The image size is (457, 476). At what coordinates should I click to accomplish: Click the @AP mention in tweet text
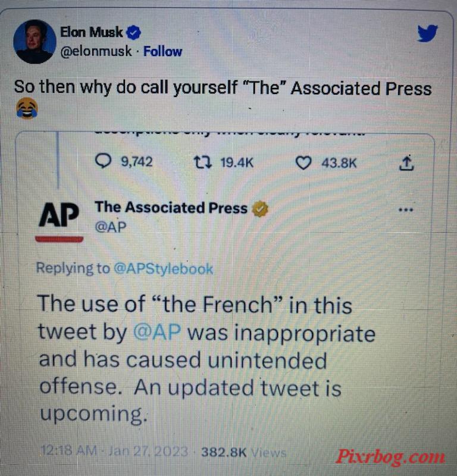click(157, 332)
